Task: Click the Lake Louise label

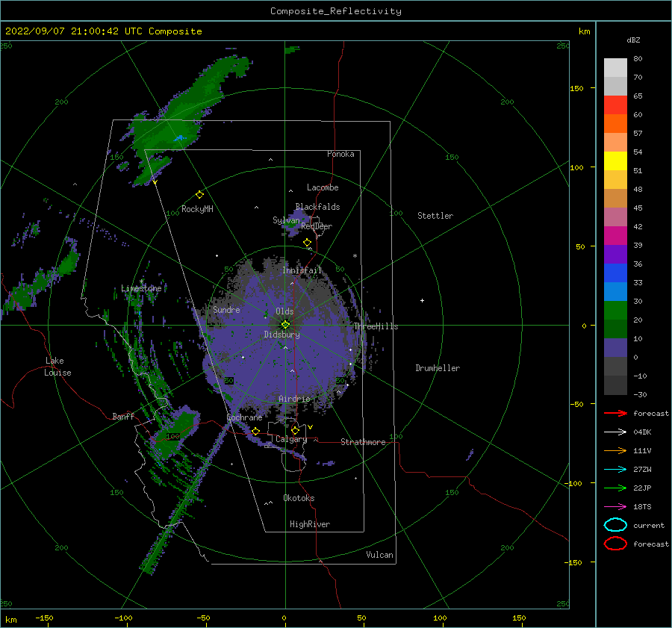Action: point(57,367)
